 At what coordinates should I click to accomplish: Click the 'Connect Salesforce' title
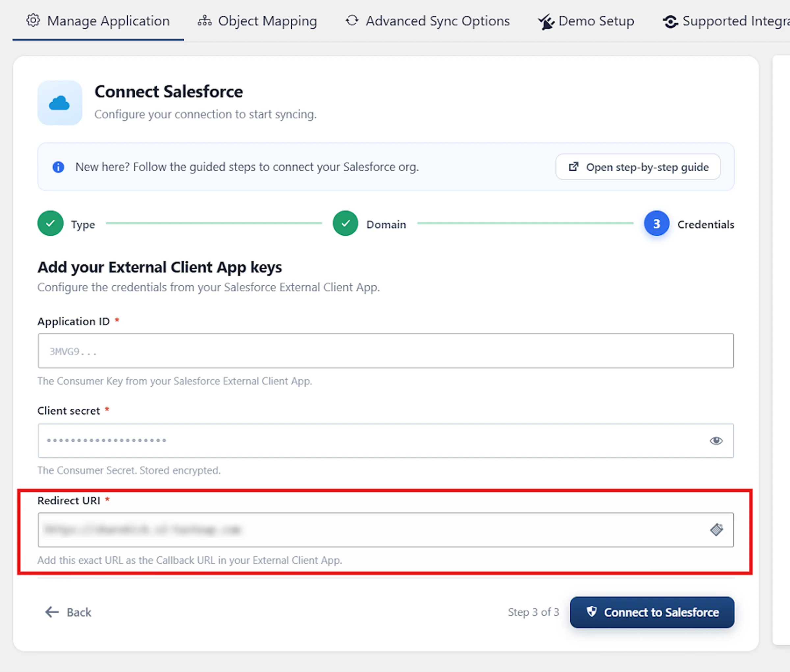tap(169, 91)
